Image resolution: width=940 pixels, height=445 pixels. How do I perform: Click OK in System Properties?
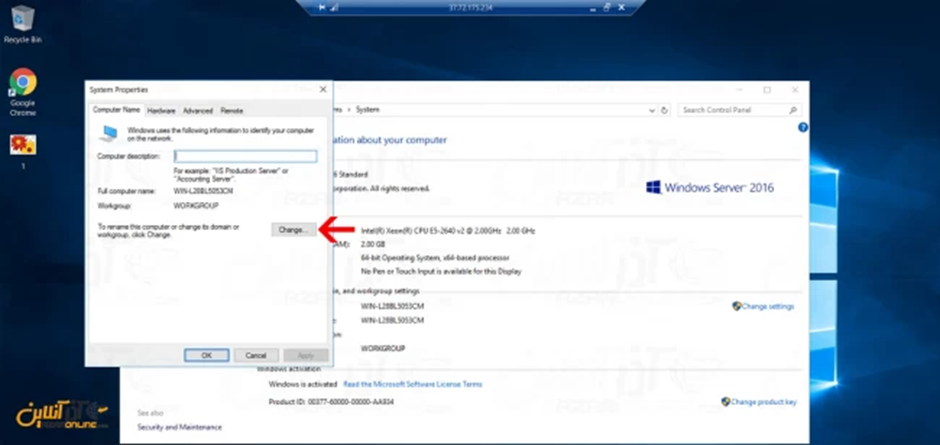(206, 355)
